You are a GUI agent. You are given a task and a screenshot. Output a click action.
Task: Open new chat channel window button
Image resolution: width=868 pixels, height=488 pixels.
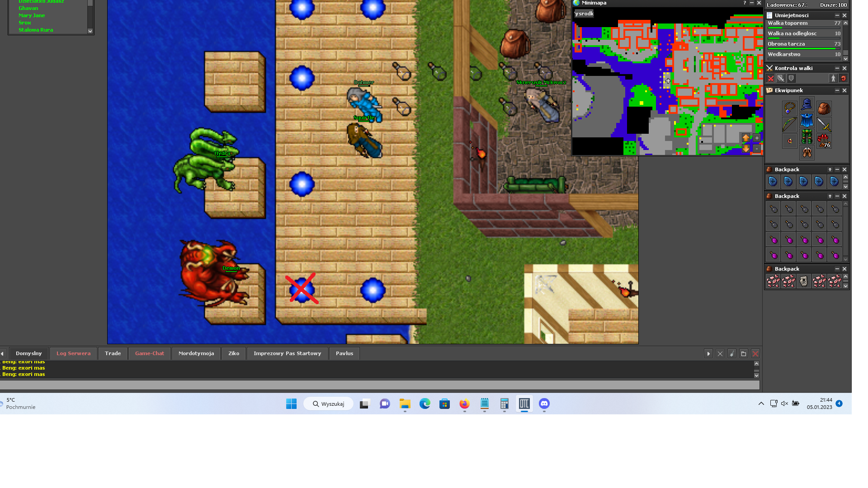pyautogui.click(x=743, y=354)
